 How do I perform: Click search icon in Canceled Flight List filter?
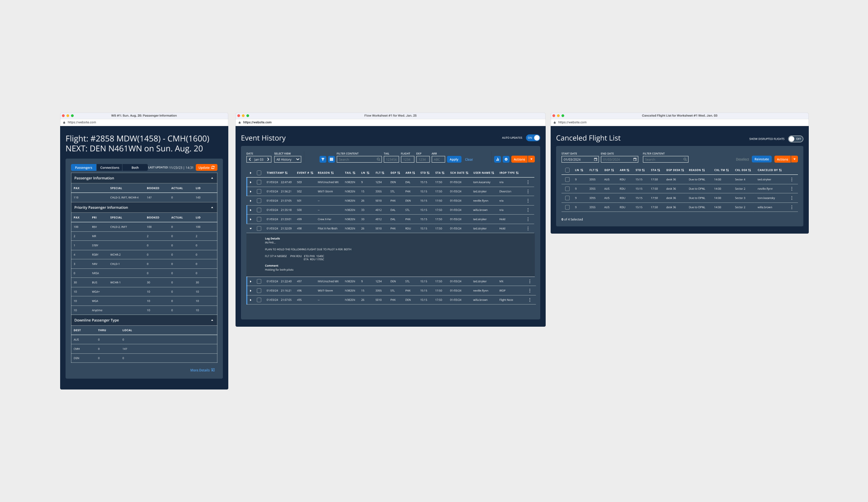[685, 160]
